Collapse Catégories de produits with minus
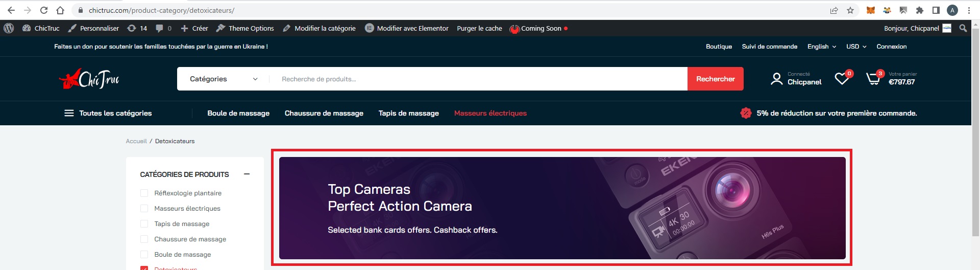Image resolution: width=980 pixels, height=270 pixels. [x=247, y=174]
